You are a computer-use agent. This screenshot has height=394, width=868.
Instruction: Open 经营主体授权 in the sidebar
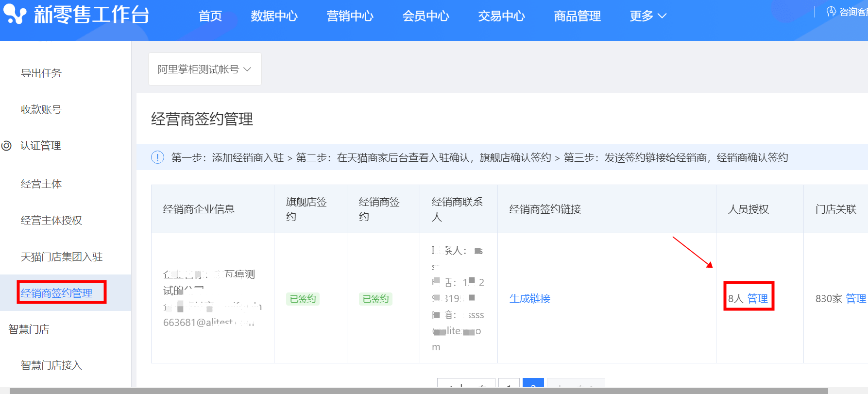click(x=51, y=221)
